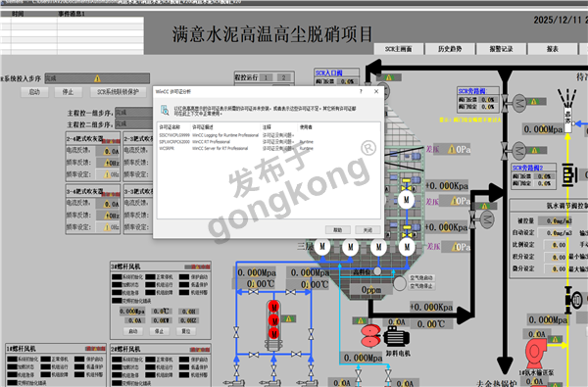Click first M motor circle beside 三层 label
This screenshot has width=588, height=387.
[322, 246]
